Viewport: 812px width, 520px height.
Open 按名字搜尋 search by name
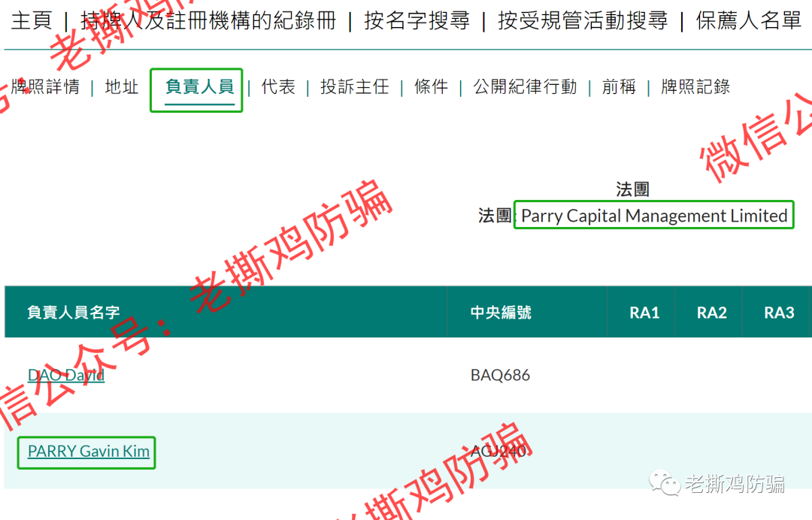pyautogui.click(x=417, y=21)
